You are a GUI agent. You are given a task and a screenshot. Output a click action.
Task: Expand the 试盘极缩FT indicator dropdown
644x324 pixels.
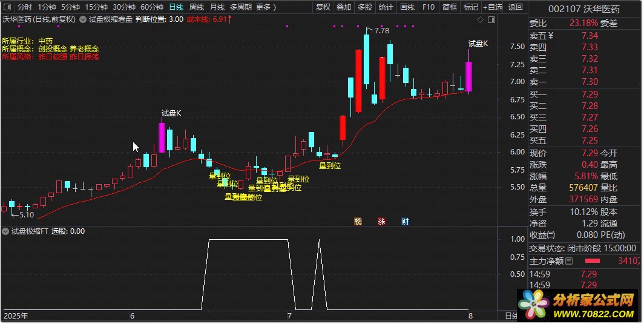(5, 231)
